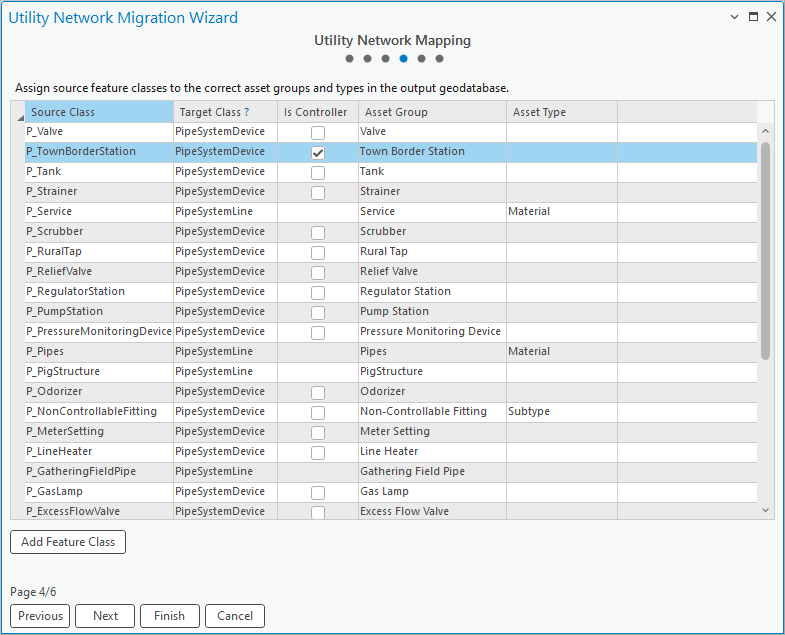
Task: Click the Town Border Station asset group
Action: click(433, 152)
